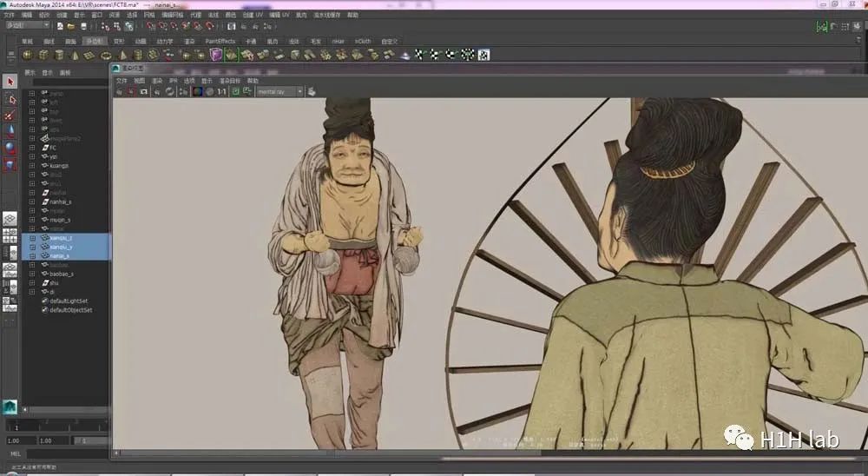Expand the baobao_s outliner node
This screenshot has height=476, width=868.
[32, 274]
